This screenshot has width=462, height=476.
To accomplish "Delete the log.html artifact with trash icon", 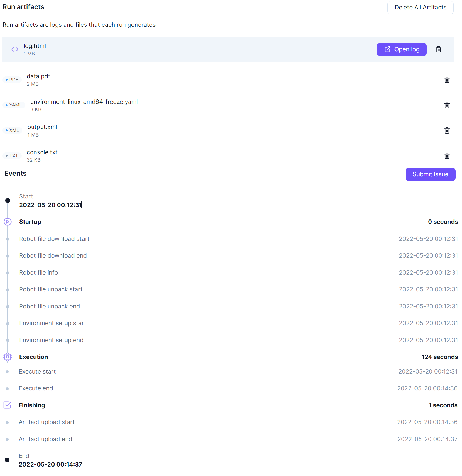I will [x=439, y=49].
